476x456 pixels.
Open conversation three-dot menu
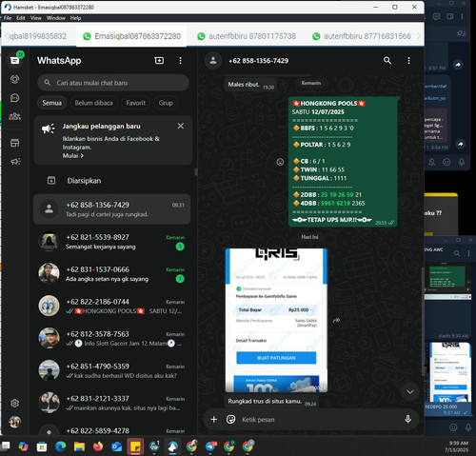408,60
